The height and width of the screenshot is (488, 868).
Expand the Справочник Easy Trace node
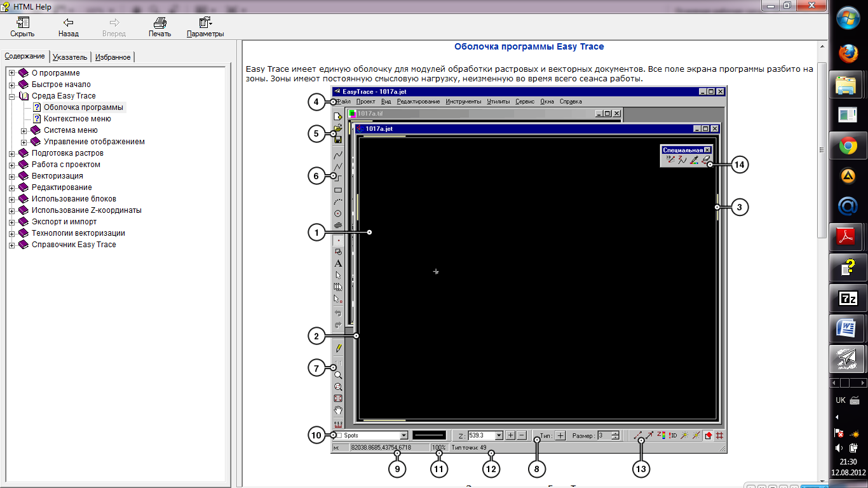(12, 245)
